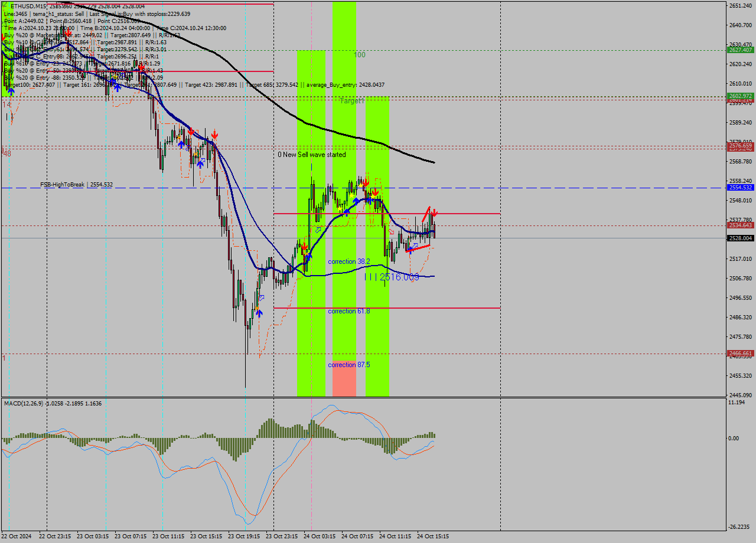Click the 2640.770 price axis value
Screen dimensions: 756x543
click(740, 25)
